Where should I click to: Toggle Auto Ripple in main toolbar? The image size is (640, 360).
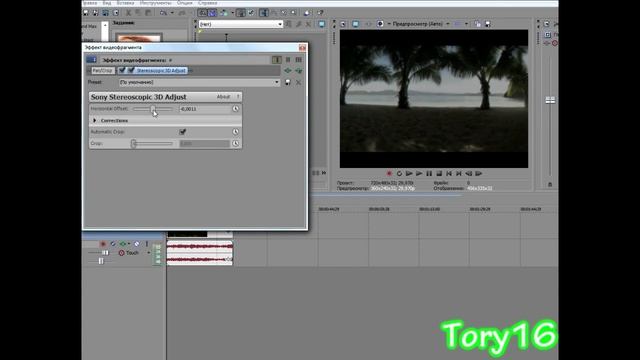tap(223, 13)
